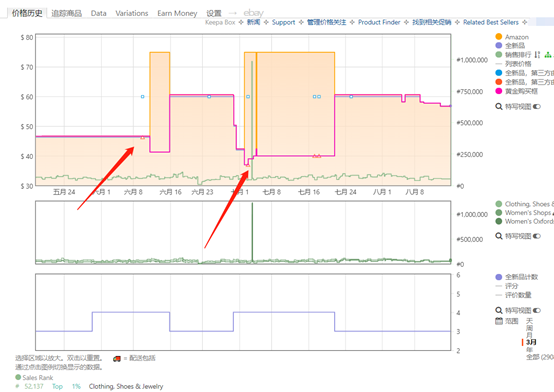This screenshot has height=392, width=554.
Task: Click the sort arrows icon beside 销售排行
Action: [x=537, y=54]
